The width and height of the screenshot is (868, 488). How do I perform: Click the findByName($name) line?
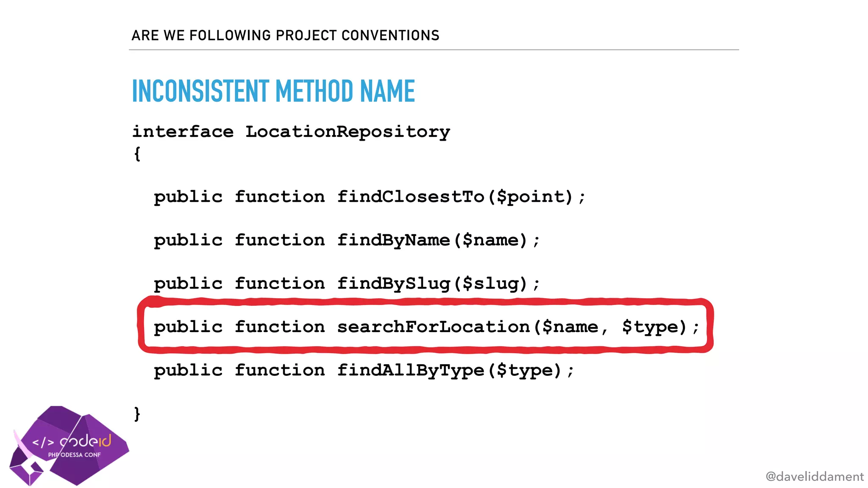(x=347, y=241)
